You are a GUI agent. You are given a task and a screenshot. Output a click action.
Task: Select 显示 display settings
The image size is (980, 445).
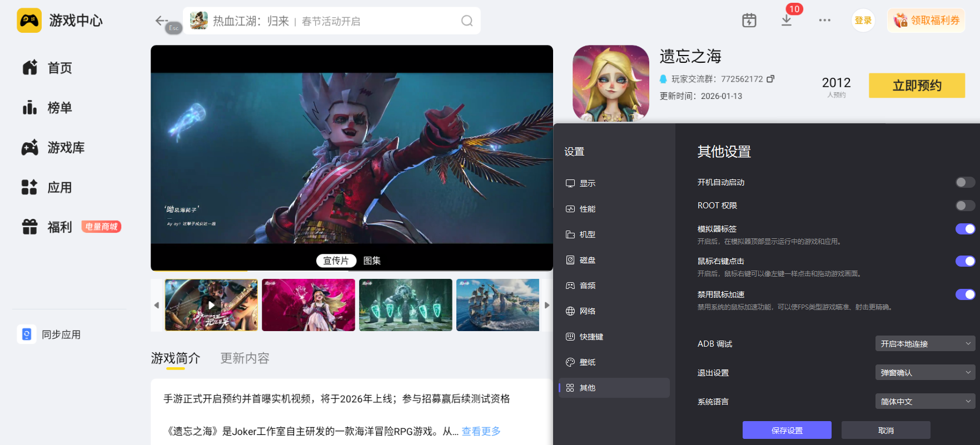pos(614,183)
